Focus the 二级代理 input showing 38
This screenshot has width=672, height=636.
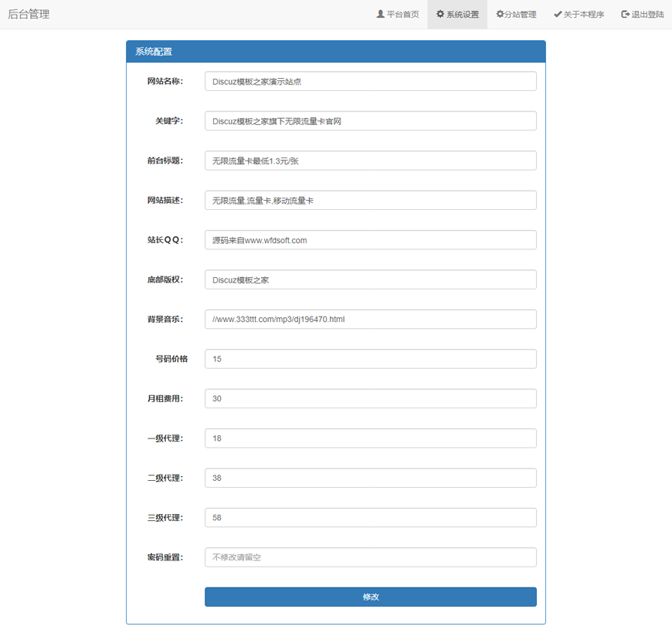pos(370,478)
